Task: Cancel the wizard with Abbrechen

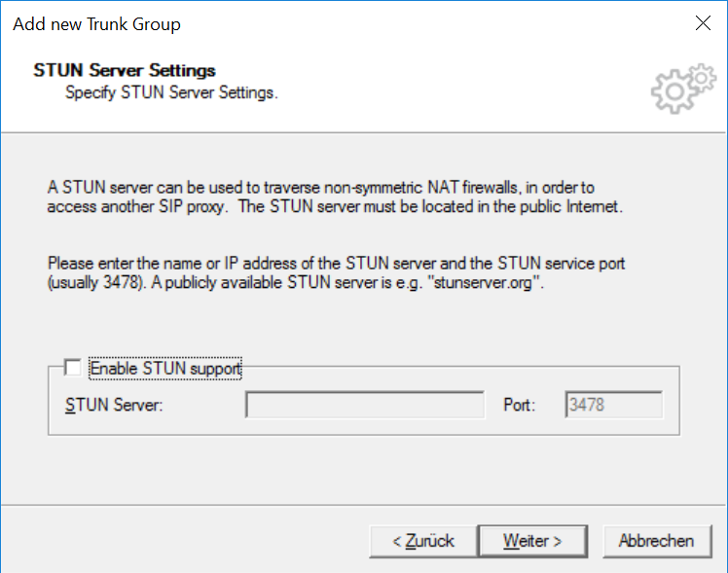Action: coord(657,541)
